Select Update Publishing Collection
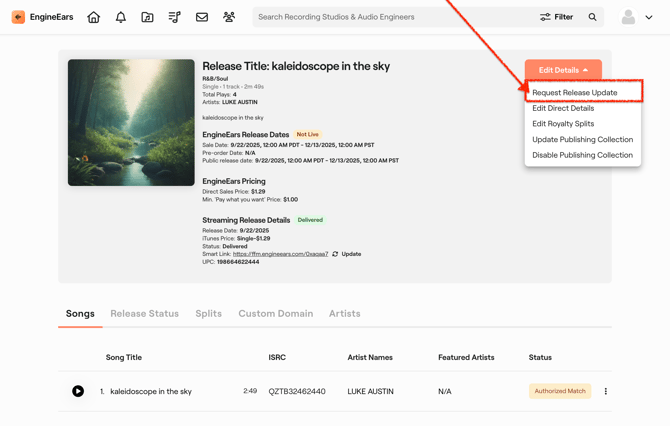This screenshot has height=426, width=670. point(582,139)
